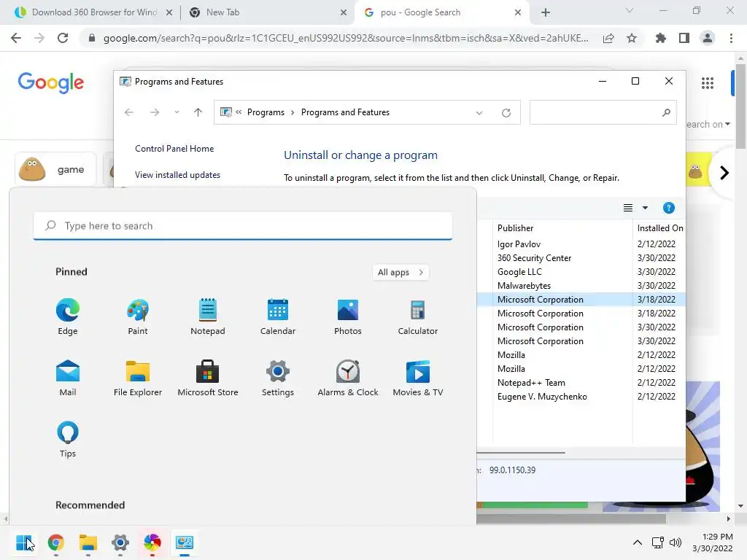Click the refresh button in Programs and Features

506,113
